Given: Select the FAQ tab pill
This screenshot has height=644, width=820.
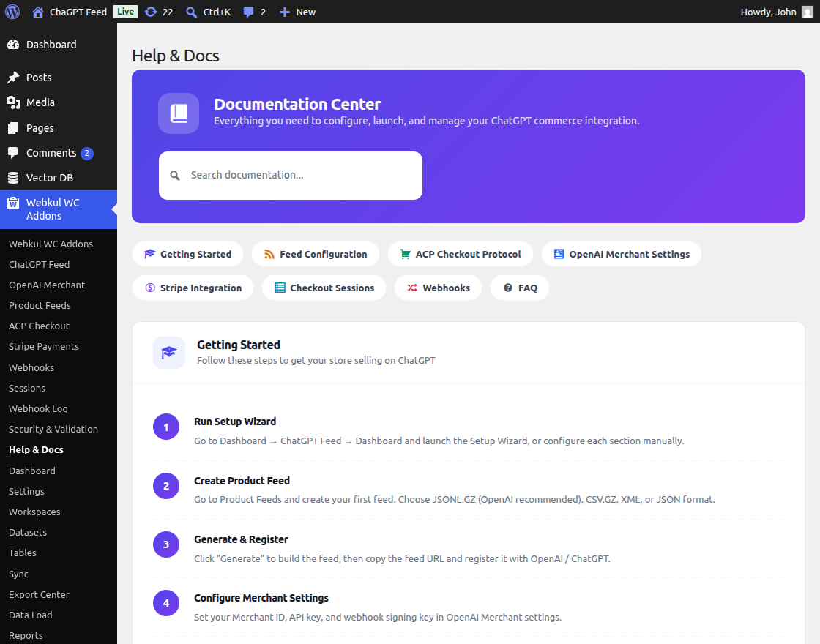Looking at the screenshot, I should click(x=520, y=288).
